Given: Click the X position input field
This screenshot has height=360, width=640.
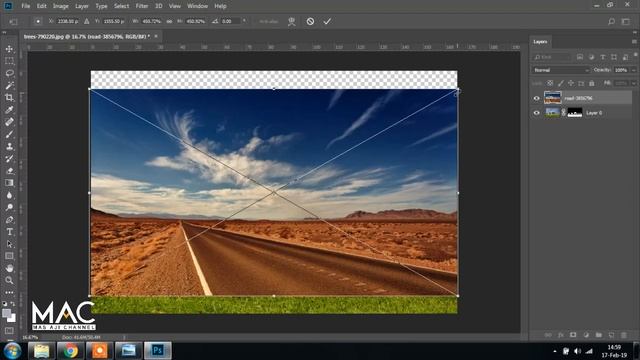Looking at the screenshot, I should point(68,21).
